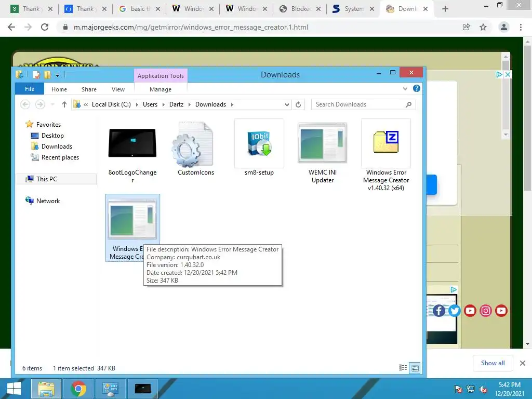This screenshot has width=532, height=399.
Task: Open File Explorer from the taskbar
Action: click(x=46, y=389)
